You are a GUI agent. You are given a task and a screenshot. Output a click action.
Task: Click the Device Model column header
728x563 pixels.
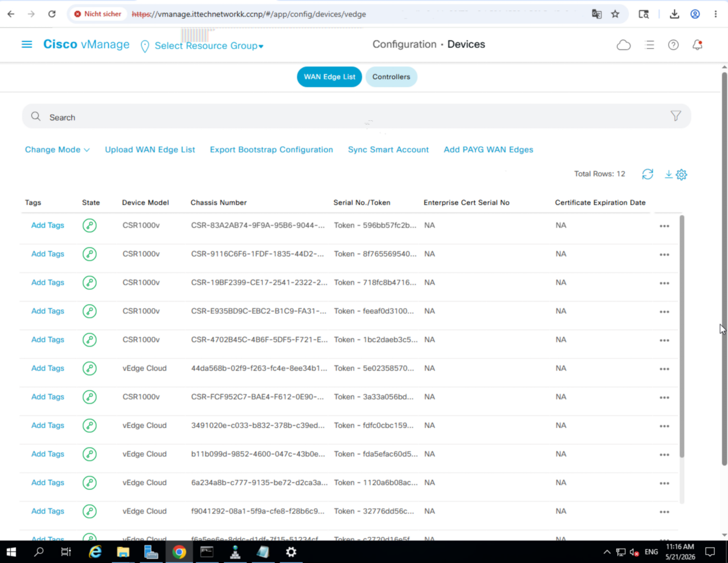point(145,203)
